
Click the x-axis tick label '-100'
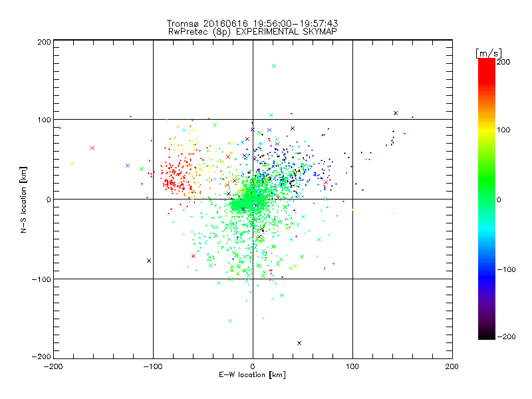[153, 366]
